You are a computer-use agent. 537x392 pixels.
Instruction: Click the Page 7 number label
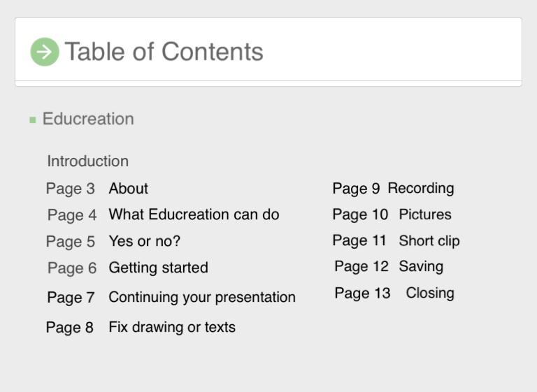(x=71, y=298)
